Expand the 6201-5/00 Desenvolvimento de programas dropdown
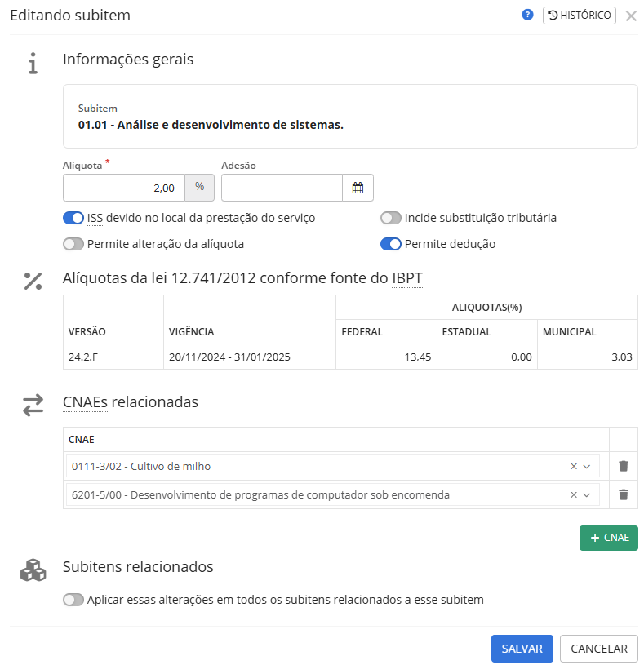This screenshot has height=665, width=644. tap(587, 494)
